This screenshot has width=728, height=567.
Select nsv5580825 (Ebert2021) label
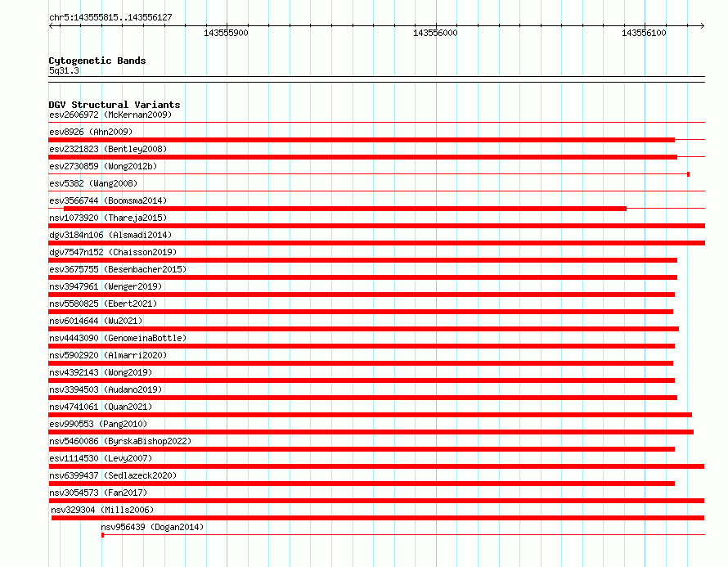pyautogui.click(x=103, y=304)
